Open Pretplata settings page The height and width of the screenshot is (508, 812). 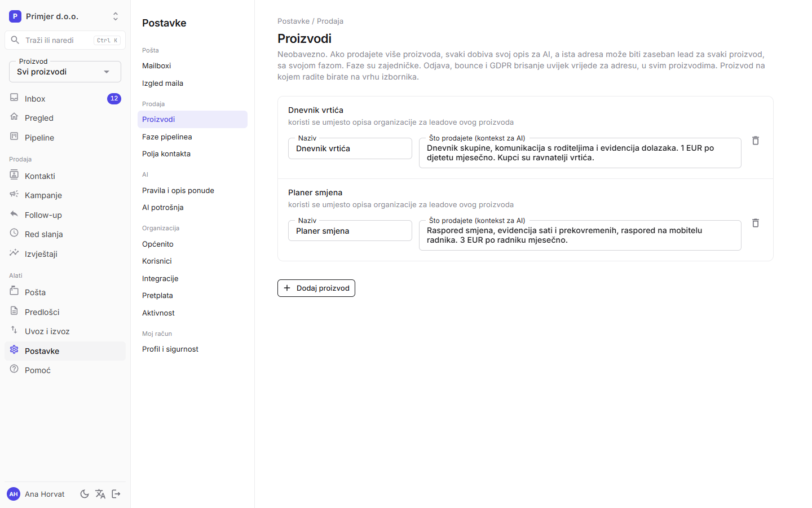pyautogui.click(x=192, y=295)
